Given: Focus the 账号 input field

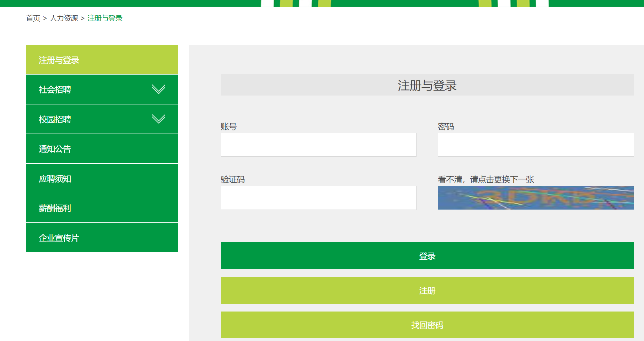Looking at the screenshot, I should point(318,145).
